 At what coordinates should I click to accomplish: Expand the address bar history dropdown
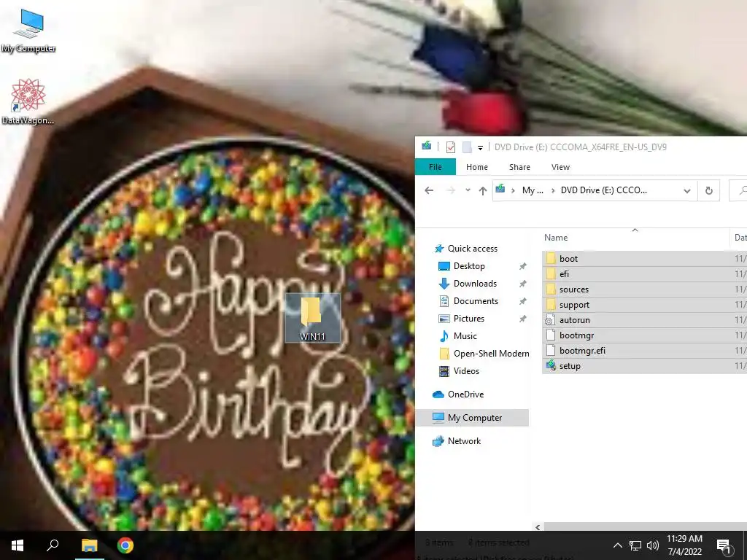(687, 190)
